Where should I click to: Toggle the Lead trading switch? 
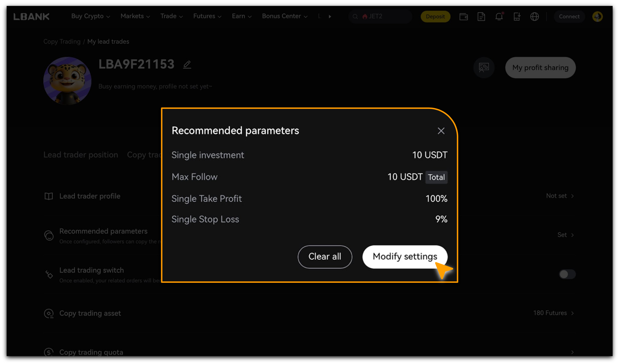coord(567,274)
